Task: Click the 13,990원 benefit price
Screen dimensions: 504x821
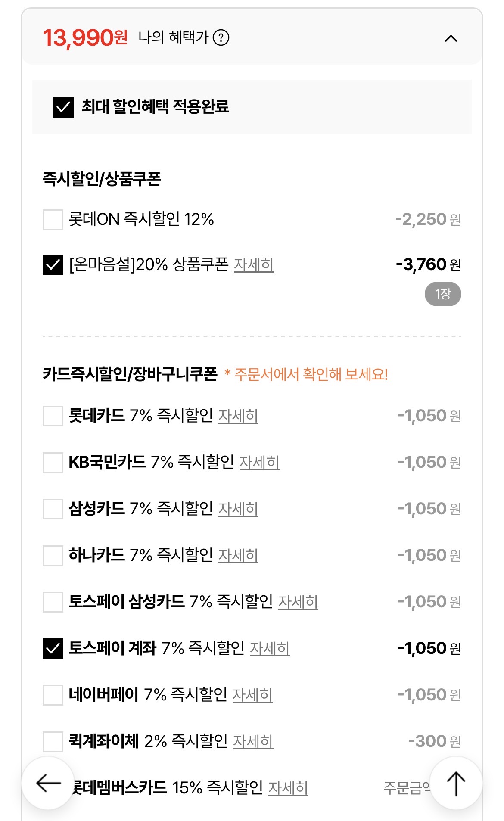Action: [85, 38]
